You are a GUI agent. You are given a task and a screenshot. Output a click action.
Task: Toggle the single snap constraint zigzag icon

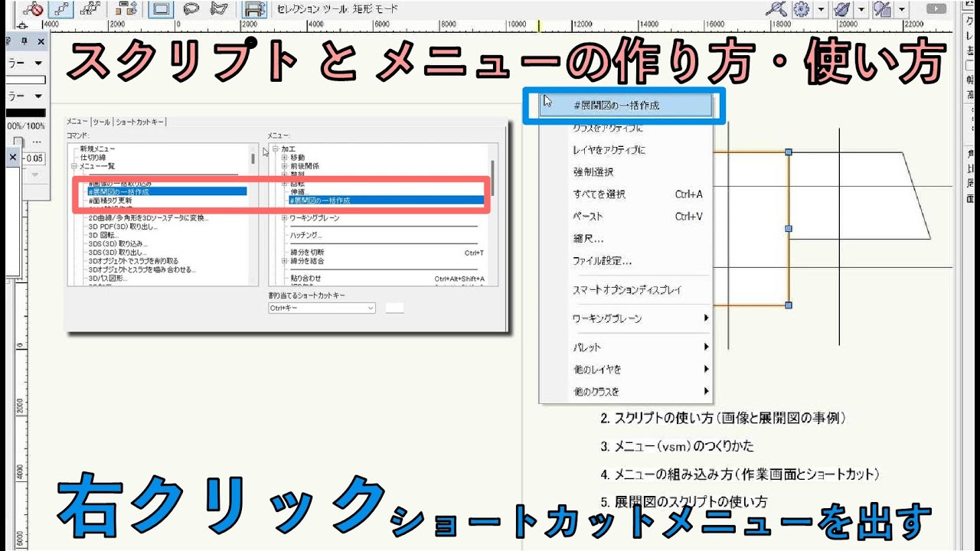(x=60, y=9)
